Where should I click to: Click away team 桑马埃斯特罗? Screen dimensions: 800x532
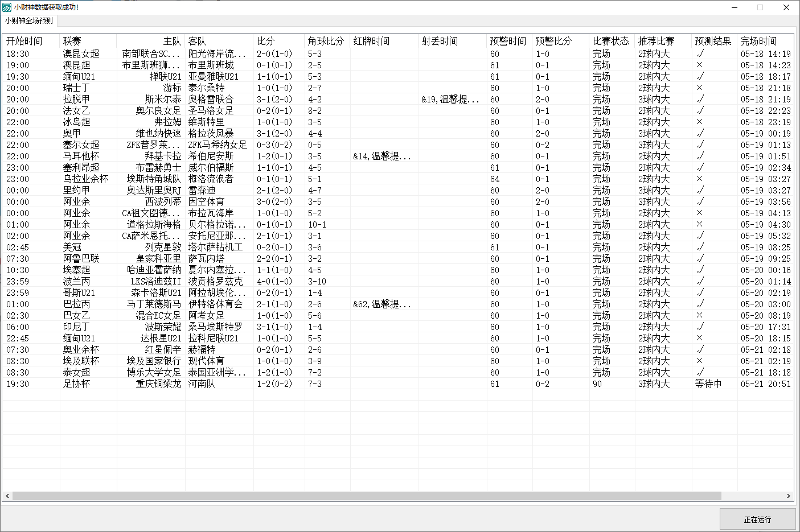click(215, 327)
